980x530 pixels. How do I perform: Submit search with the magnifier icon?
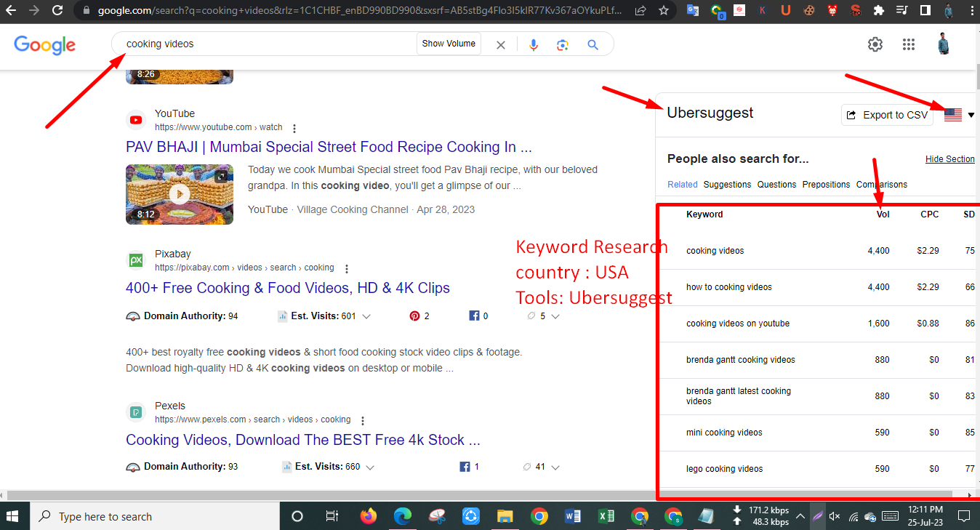(x=593, y=45)
